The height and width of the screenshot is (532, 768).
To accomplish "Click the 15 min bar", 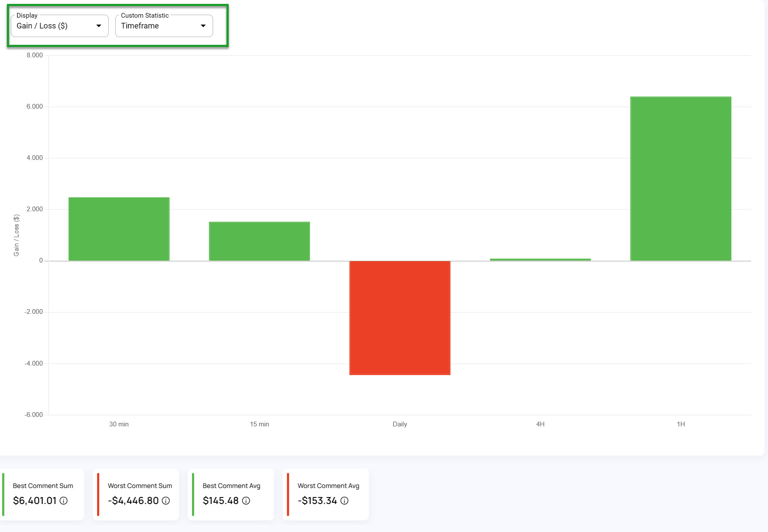I will coord(259,241).
